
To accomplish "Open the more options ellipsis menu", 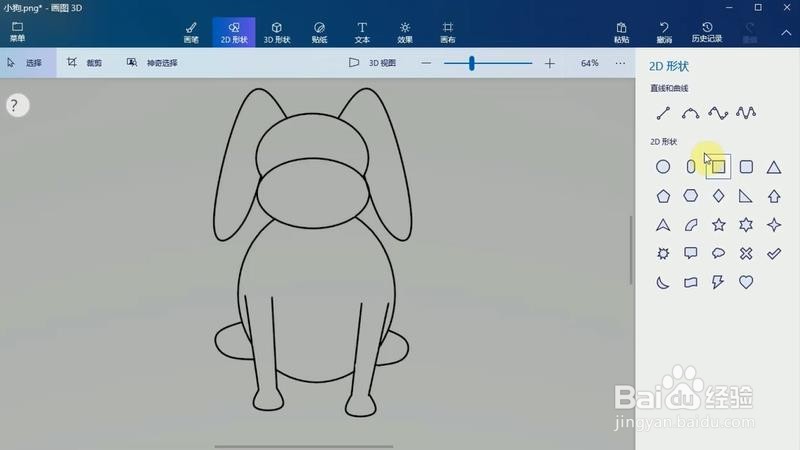I will tap(620, 63).
